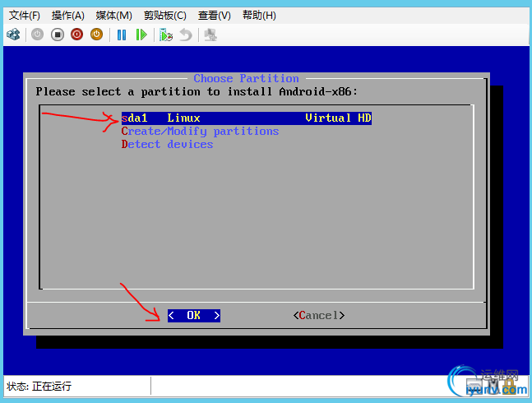Image resolution: width=532 pixels, height=403 pixels.
Task: Open the 帮助(H) menu
Action: coord(259,16)
